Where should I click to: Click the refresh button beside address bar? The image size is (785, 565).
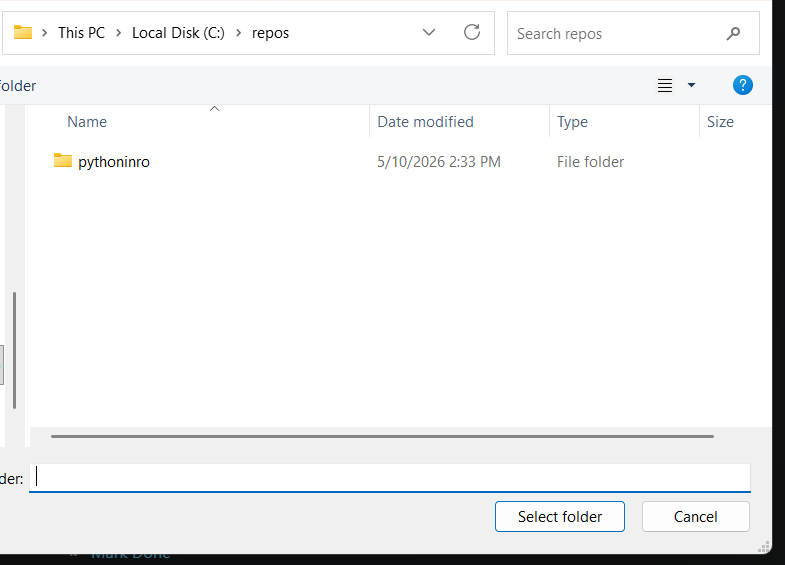(472, 33)
